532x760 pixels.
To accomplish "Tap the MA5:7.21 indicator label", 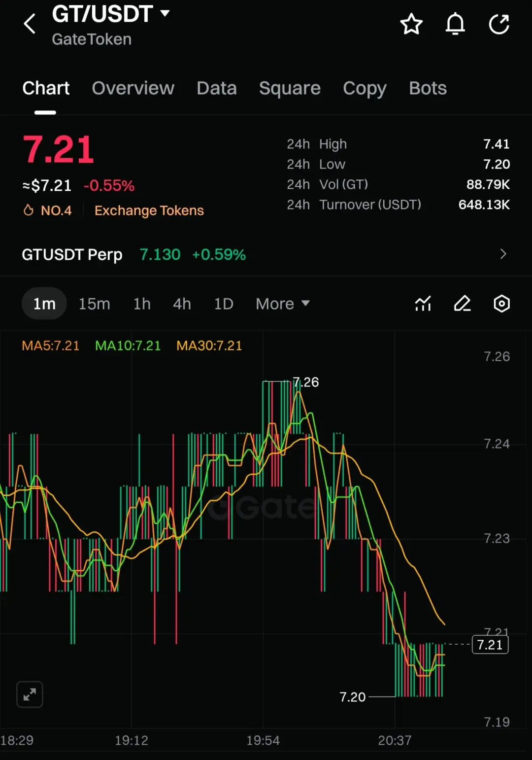I will coord(51,345).
